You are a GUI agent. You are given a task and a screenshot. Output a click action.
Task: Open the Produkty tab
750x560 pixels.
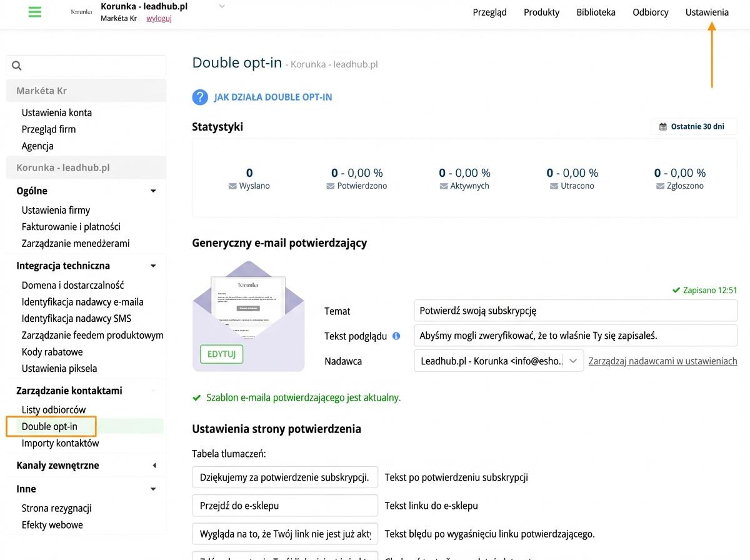pos(541,12)
